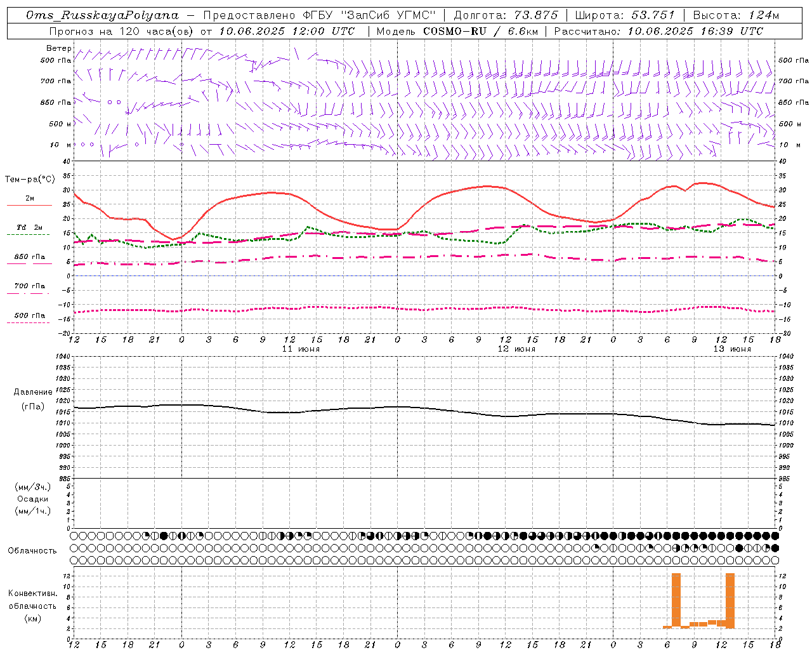Select the text ФГБУ "ЗапСиб УГМС"
The image size is (812, 650).
click(369, 15)
